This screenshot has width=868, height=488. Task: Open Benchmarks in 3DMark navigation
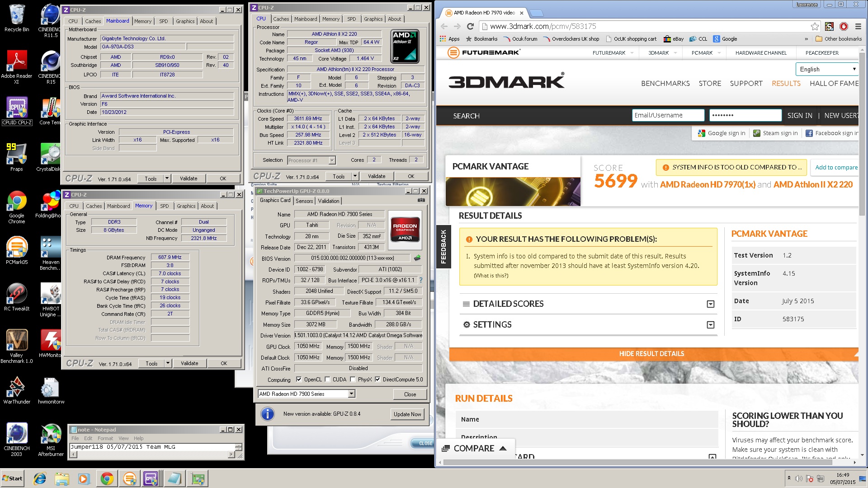click(x=665, y=84)
